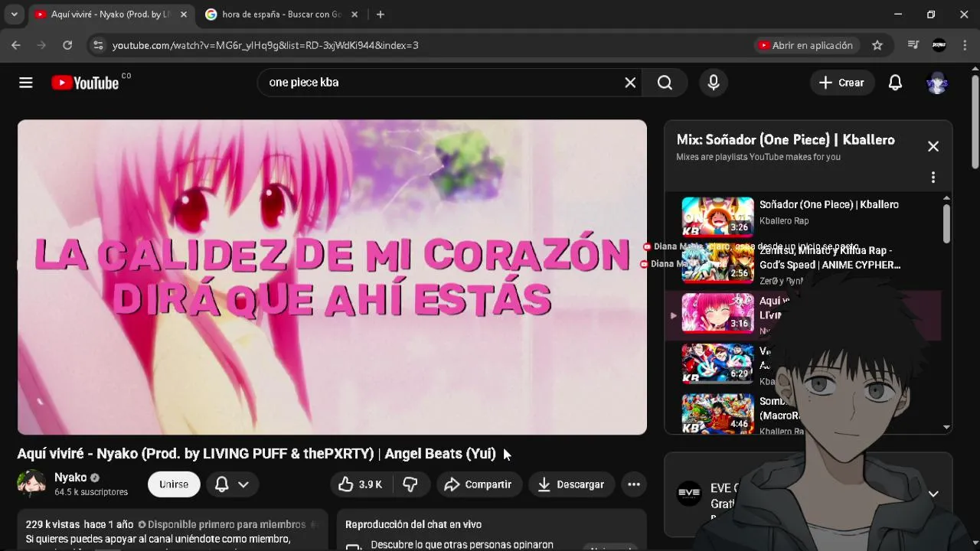Open a new browser tab
Image resolution: width=980 pixels, height=551 pixels.
381,15
